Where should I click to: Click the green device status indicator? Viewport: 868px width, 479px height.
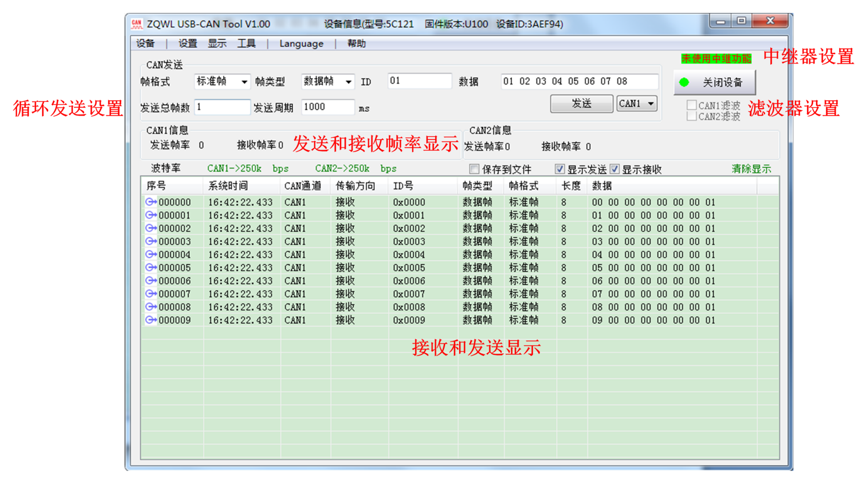(x=684, y=82)
